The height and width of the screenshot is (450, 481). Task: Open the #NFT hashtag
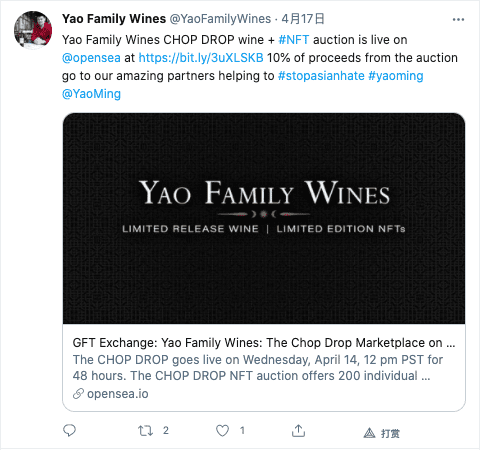click(294, 40)
